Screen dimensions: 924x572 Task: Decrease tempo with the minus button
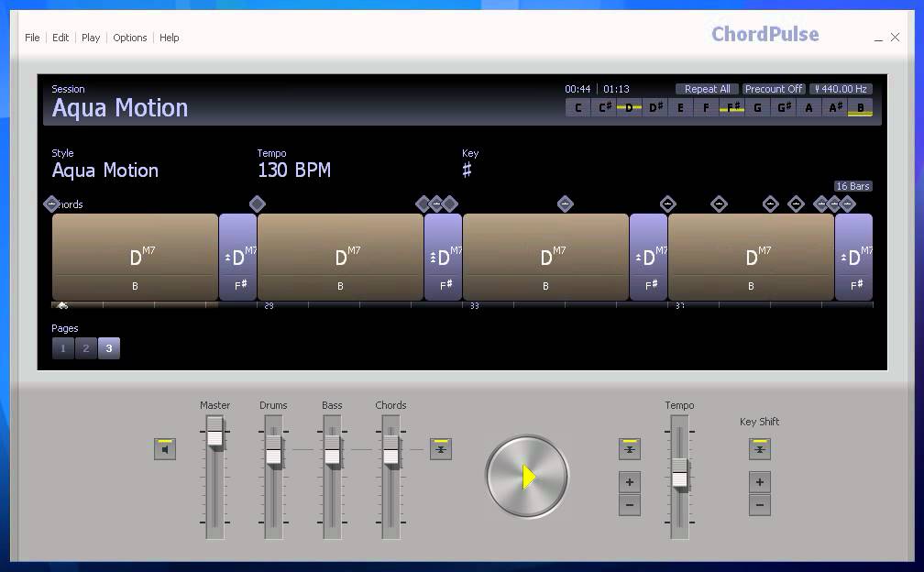tap(630, 505)
